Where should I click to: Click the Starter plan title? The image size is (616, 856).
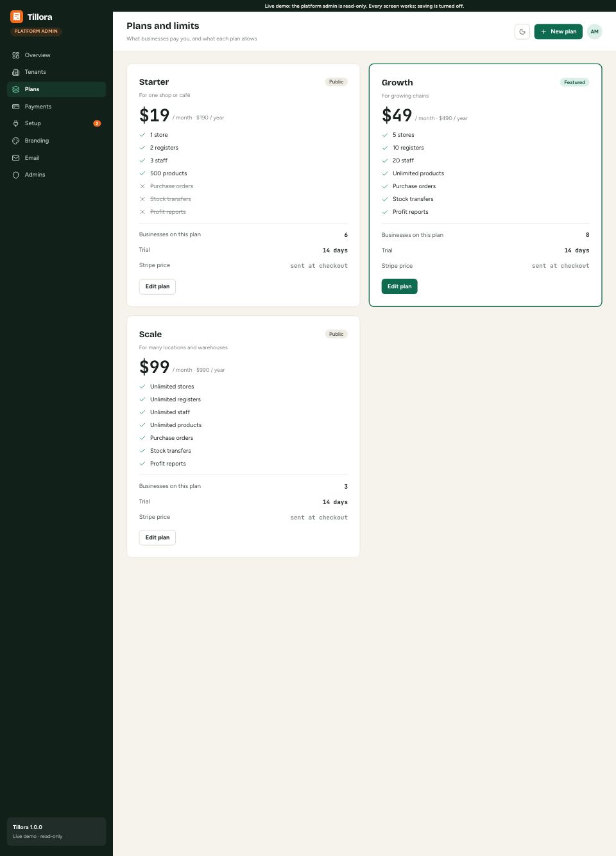click(x=154, y=82)
